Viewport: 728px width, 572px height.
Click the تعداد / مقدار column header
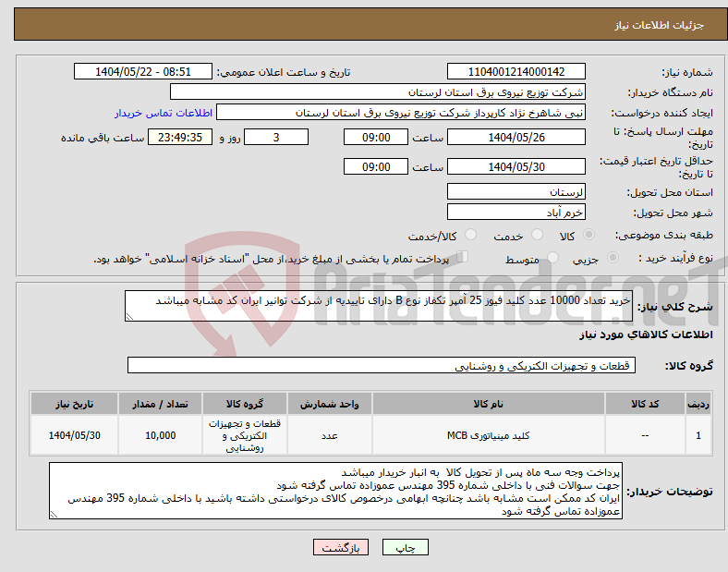[x=160, y=404]
